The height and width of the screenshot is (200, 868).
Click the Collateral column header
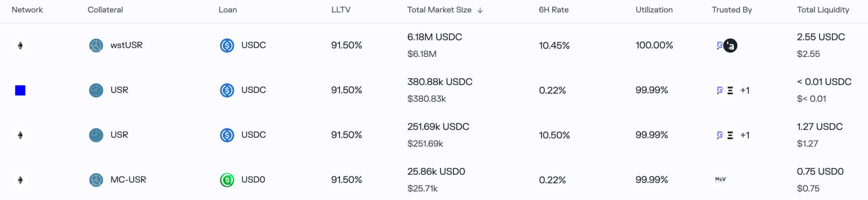[x=105, y=10]
